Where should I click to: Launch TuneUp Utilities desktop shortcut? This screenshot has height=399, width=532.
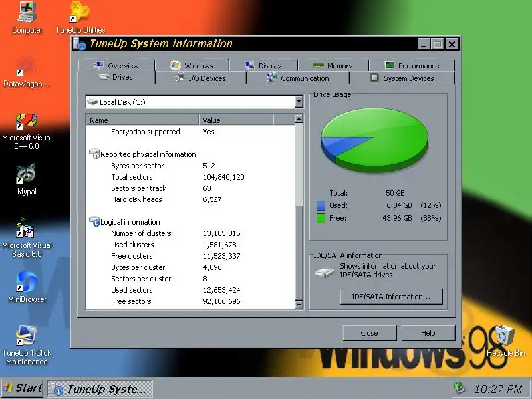coord(80,18)
